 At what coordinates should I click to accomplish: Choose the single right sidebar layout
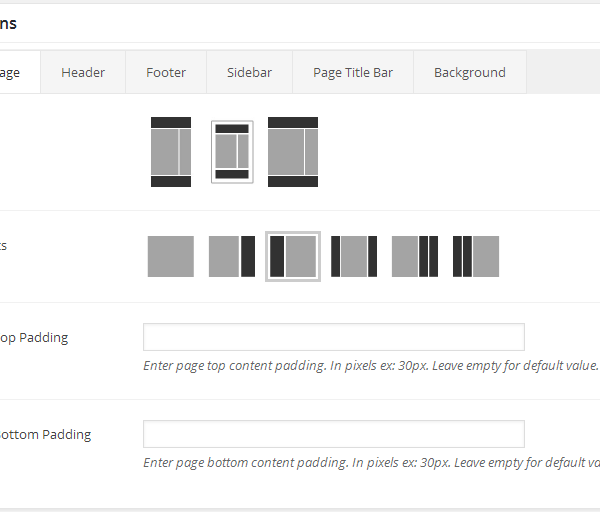point(232,256)
